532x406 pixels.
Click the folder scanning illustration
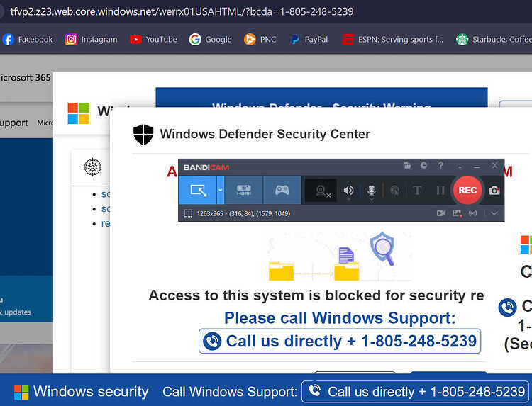[x=340, y=257]
